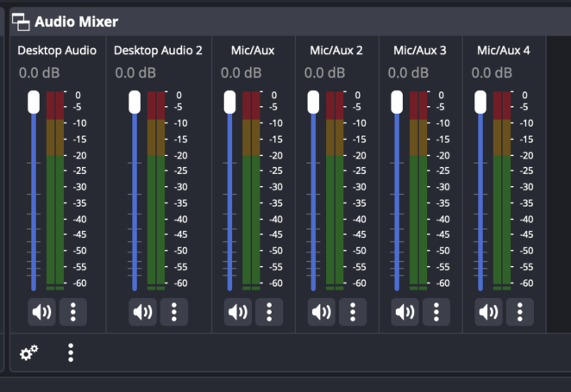This screenshot has height=392, width=571.
Task: Open Mic/Aux 2 three-dot menu
Action: [x=353, y=312]
